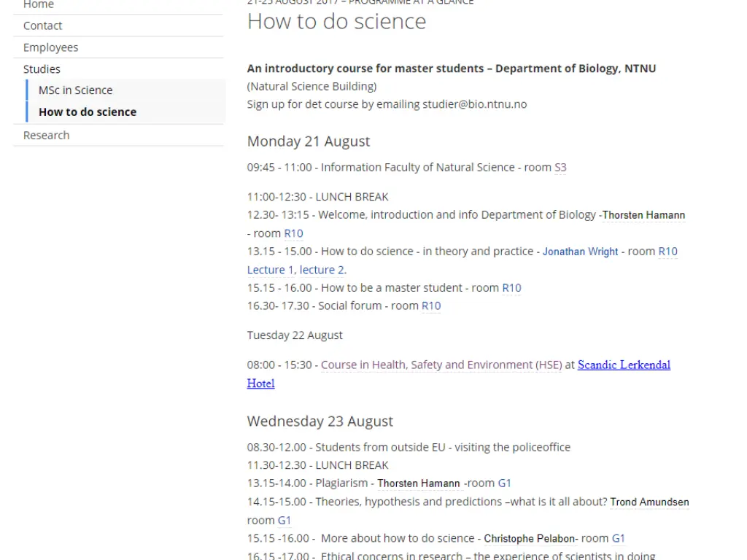Open Thorsten Hamann link in Plagiarism session
This screenshot has height=560, width=747.
tap(419, 483)
